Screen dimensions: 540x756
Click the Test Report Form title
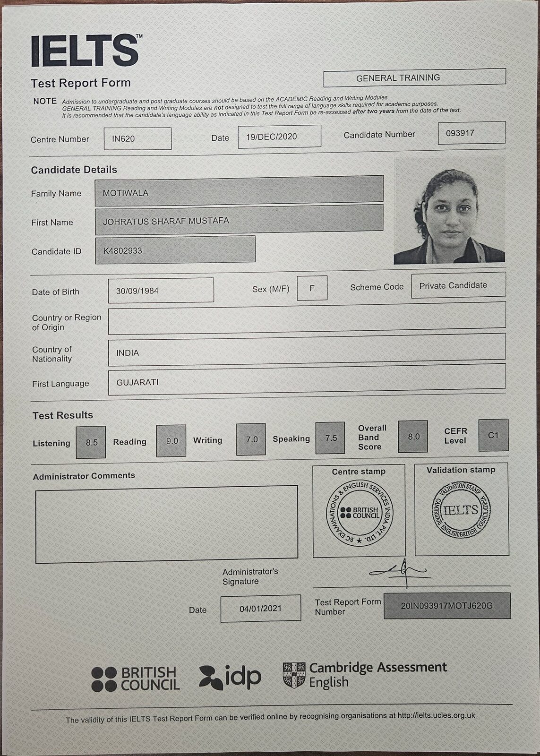(x=81, y=83)
